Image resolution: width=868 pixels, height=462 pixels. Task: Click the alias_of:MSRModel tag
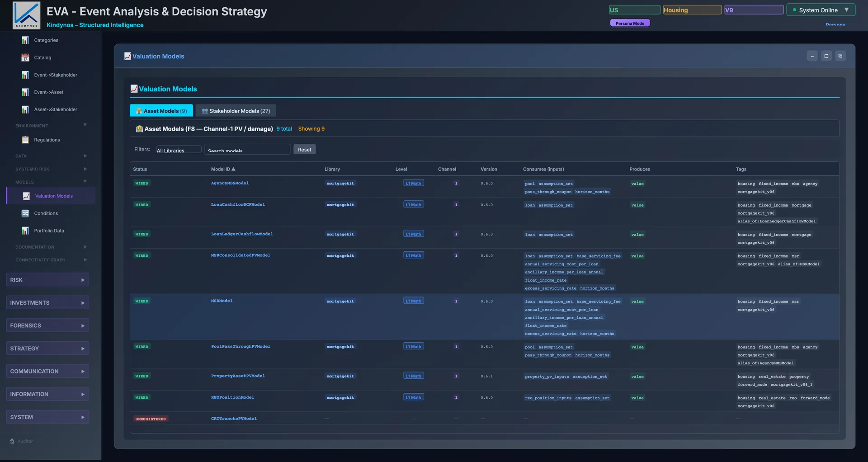[x=799, y=264]
